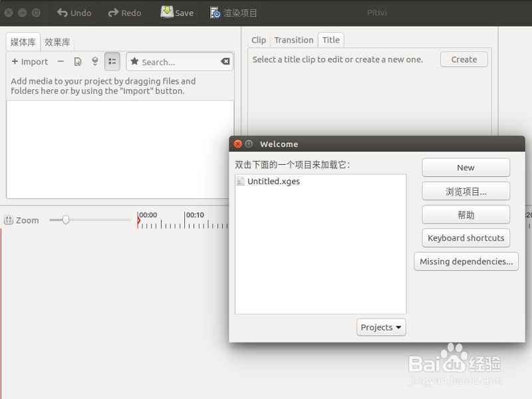Click the Save disk icon
532x399 pixels.
167,12
